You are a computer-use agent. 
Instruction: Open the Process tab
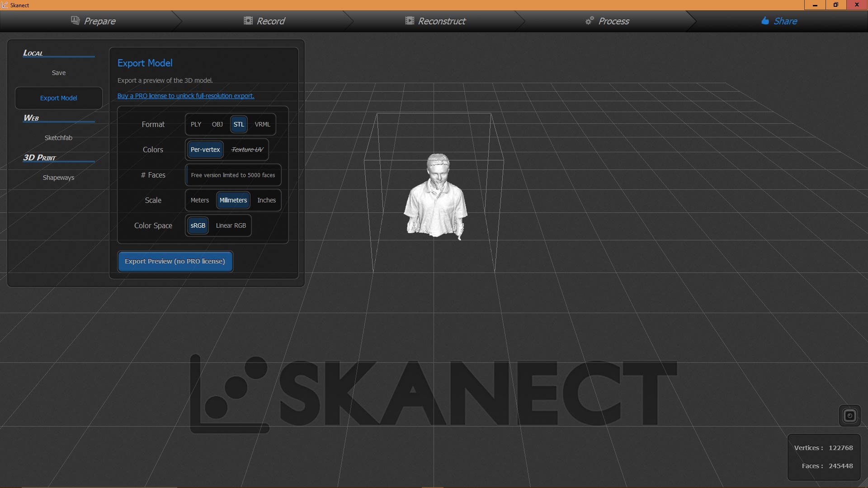coord(607,21)
